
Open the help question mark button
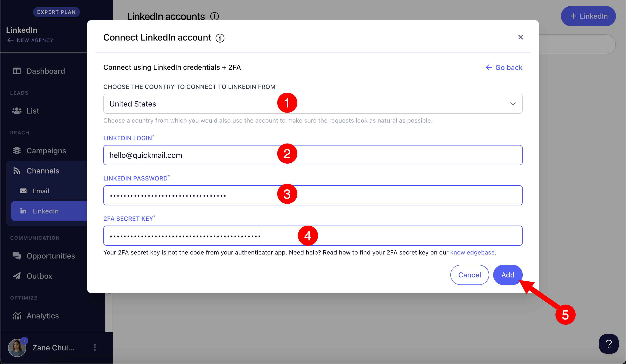tap(609, 344)
